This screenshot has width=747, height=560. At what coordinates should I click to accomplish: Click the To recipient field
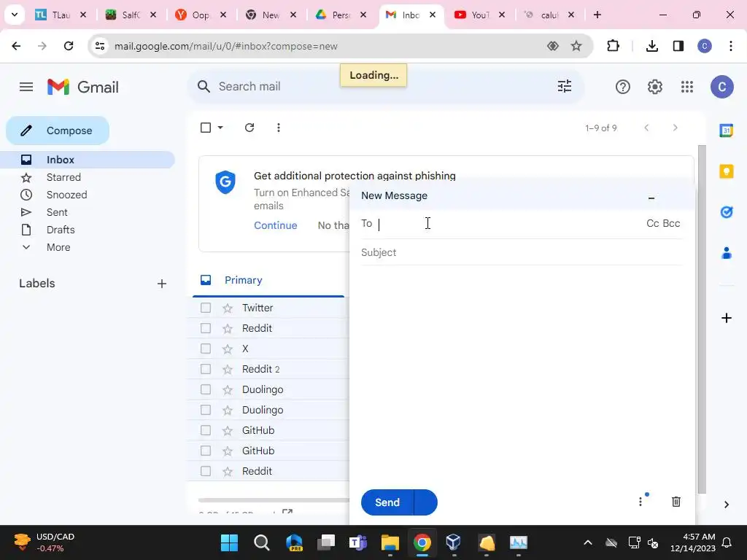[x=510, y=223]
